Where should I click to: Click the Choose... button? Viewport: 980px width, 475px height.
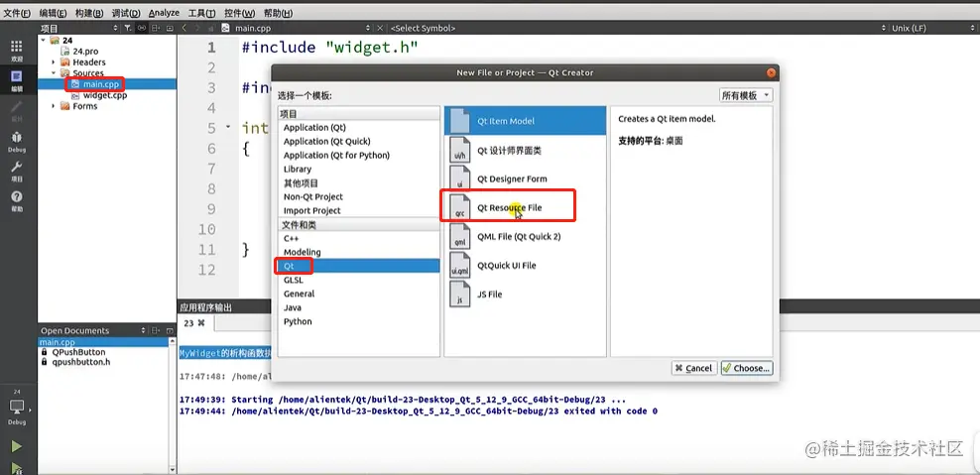click(747, 368)
